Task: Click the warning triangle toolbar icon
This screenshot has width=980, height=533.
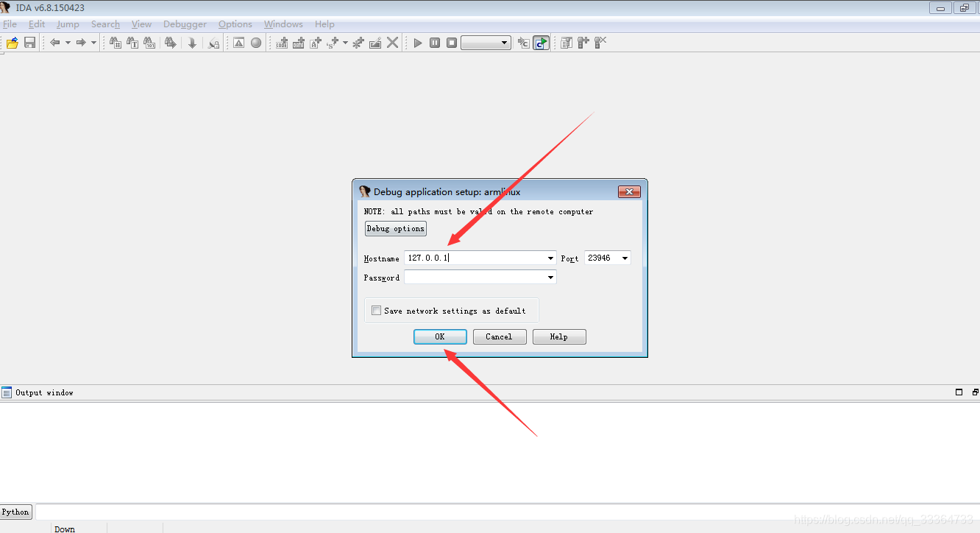Action: point(239,43)
